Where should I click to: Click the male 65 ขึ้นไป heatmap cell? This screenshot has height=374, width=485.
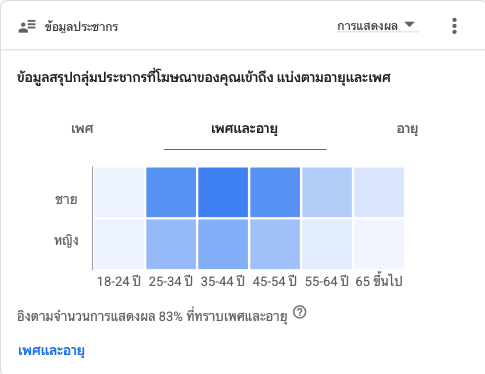coord(379,192)
